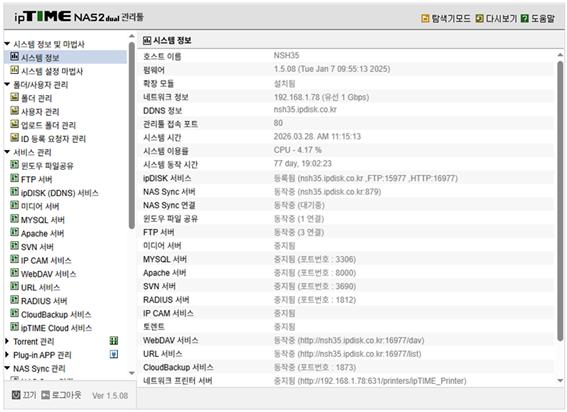The width and height of the screenshot is (567, 412).
Task: Click the ipTIME Cloud 서비스 icon
Action: pos(14,327)
